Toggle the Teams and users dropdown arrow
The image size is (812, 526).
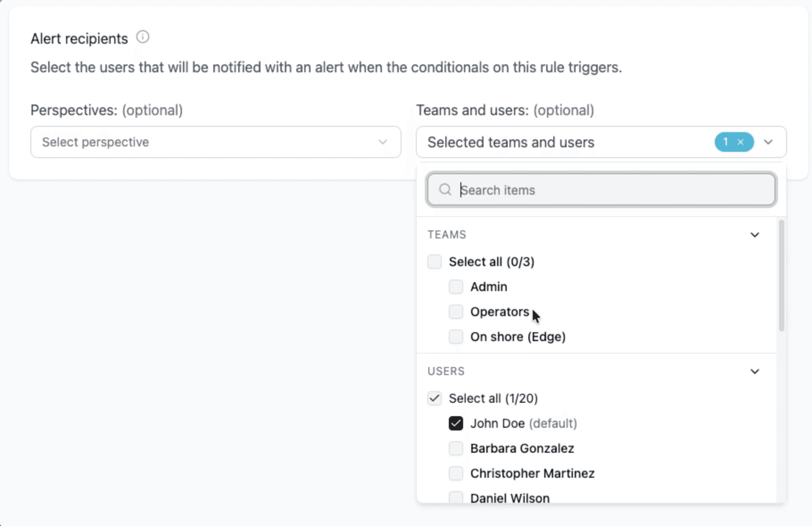(x=768, y=142)
